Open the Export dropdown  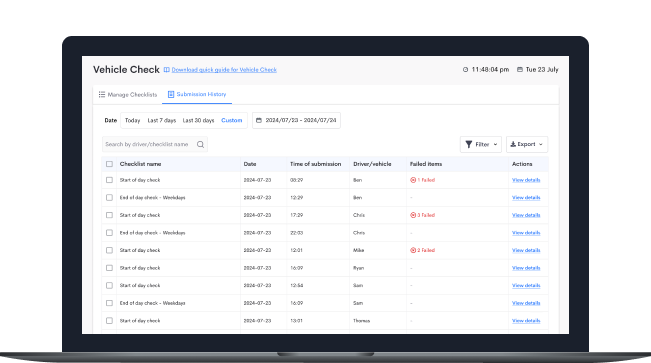pos(527,145)
